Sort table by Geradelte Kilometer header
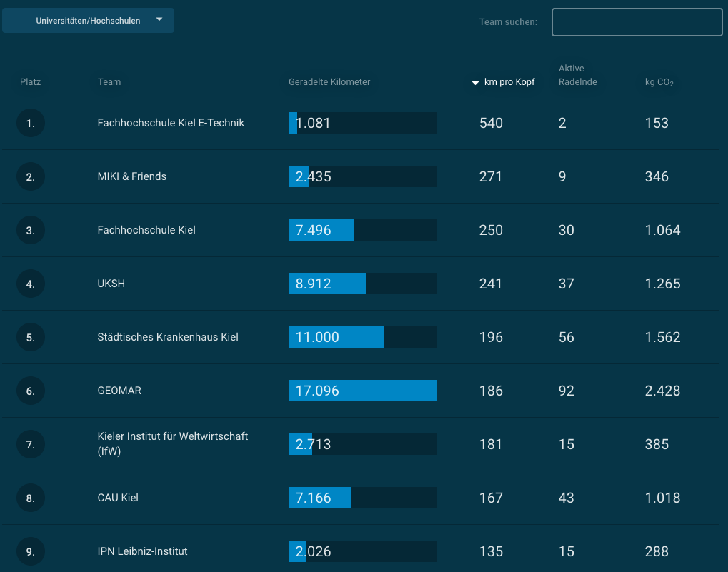The height and width of the screenshot is (572, 728). coord(329,82)
